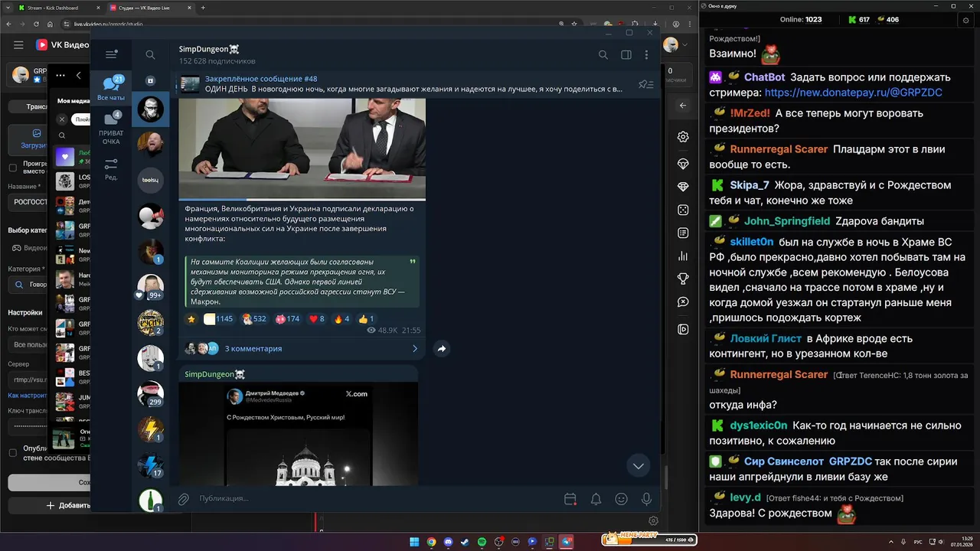This screenshot has width=980, height=551.
Task: Add the thumbs-up reaction with count 1
Action: coord(366,319)
